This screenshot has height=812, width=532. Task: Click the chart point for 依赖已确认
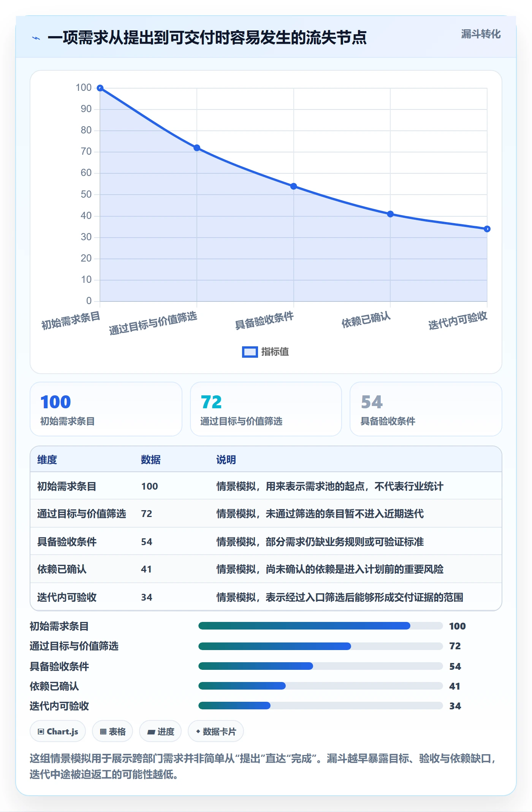390,214
